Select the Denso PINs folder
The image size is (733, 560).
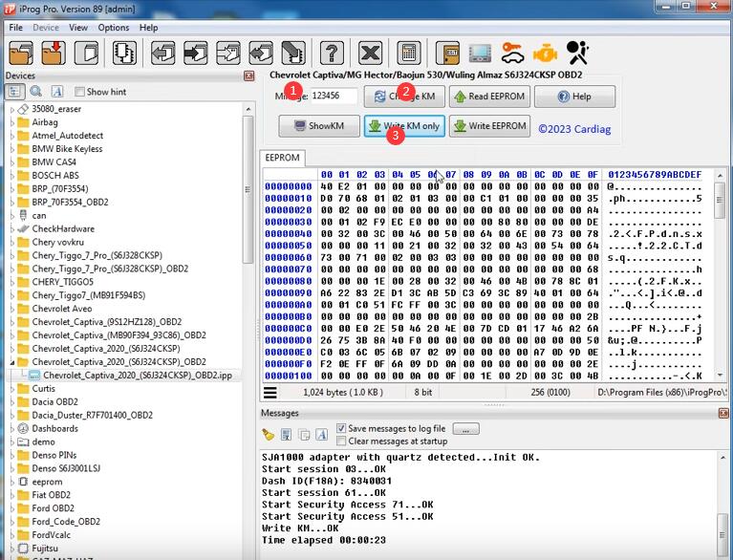tap(54, 455)
